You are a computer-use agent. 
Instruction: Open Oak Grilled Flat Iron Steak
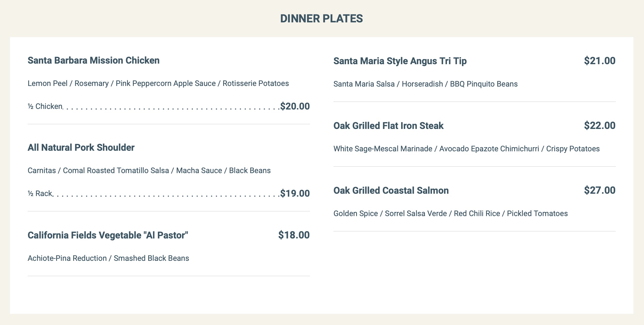(388, 126)
